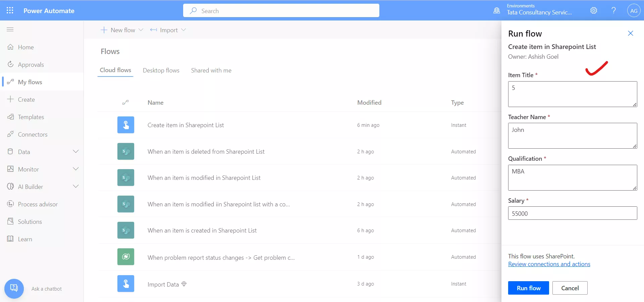644x302 pixels.
Task: Open the AG account avatar
Action: 634,10
